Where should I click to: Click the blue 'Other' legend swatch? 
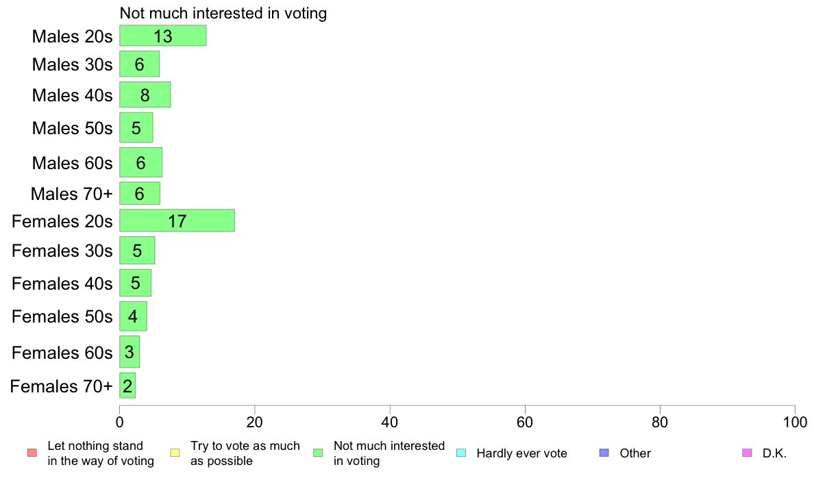click(x=604, y=453)
